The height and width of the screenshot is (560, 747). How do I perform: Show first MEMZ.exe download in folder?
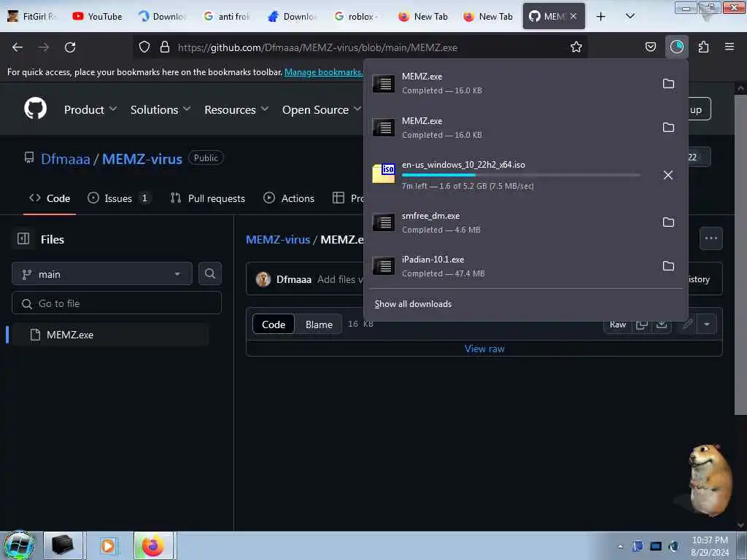tap(668, 84)
